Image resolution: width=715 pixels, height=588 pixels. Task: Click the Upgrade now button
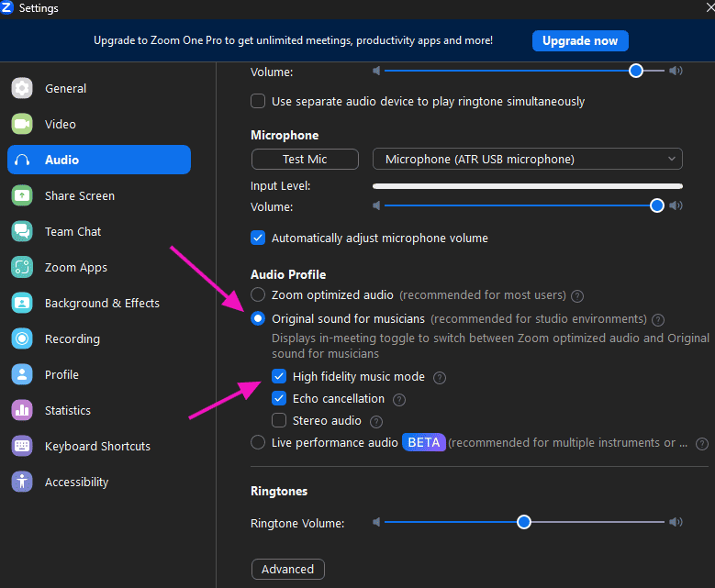click(580, 41)
